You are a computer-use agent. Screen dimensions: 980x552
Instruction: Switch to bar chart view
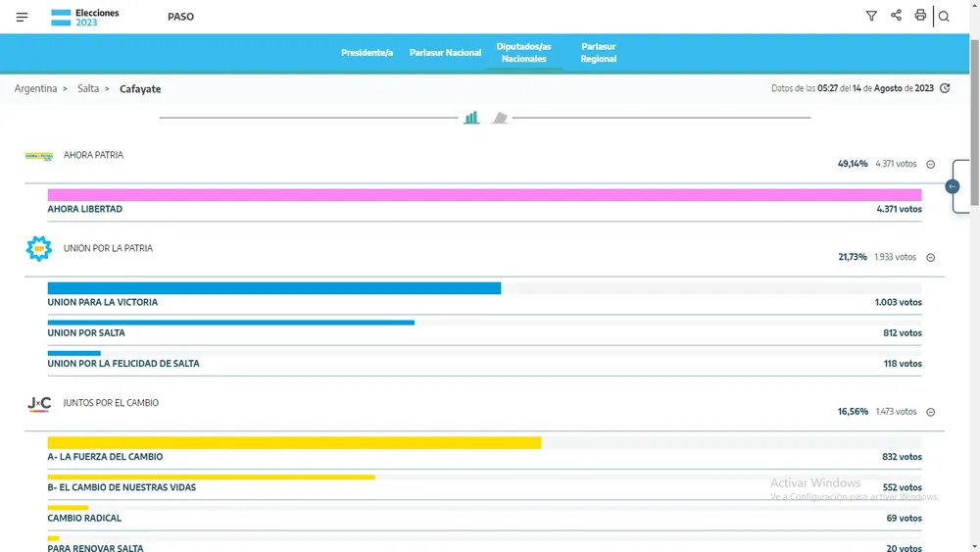click(471, 118)
